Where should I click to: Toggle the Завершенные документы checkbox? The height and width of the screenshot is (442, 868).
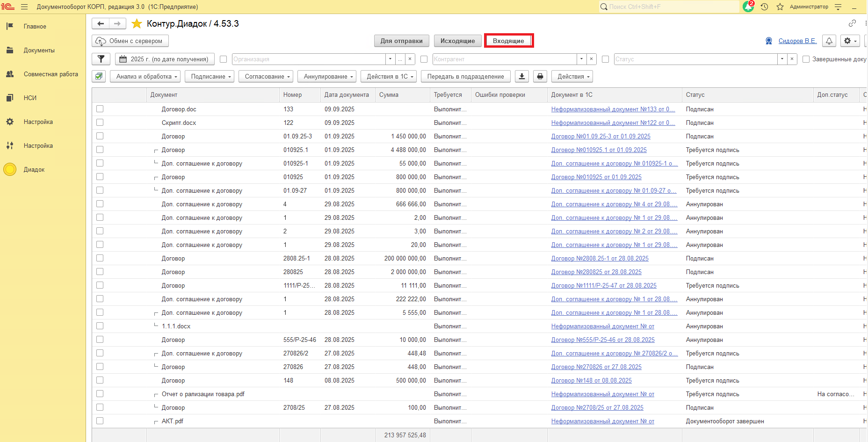pyautogui.click(x=806, y=59)
